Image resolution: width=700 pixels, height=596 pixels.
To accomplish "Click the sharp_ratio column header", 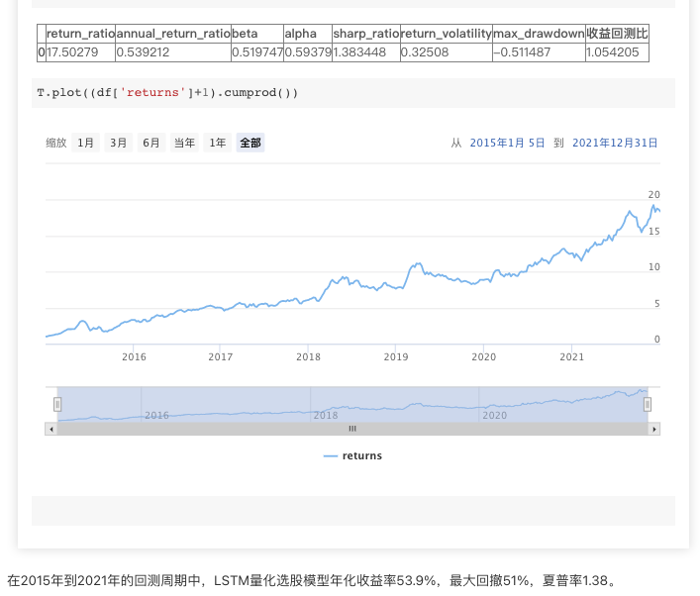I will tap(365, 34).
